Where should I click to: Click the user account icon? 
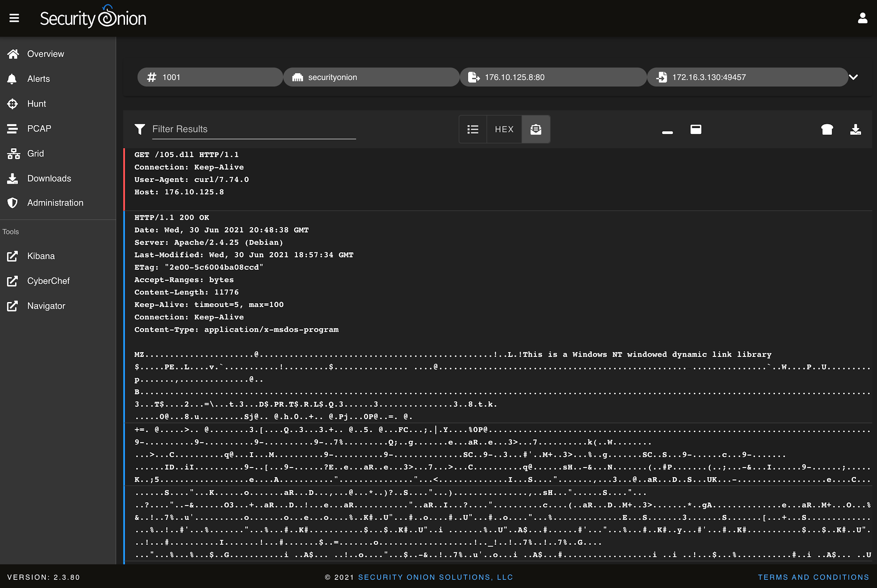(x=862, y=18)
